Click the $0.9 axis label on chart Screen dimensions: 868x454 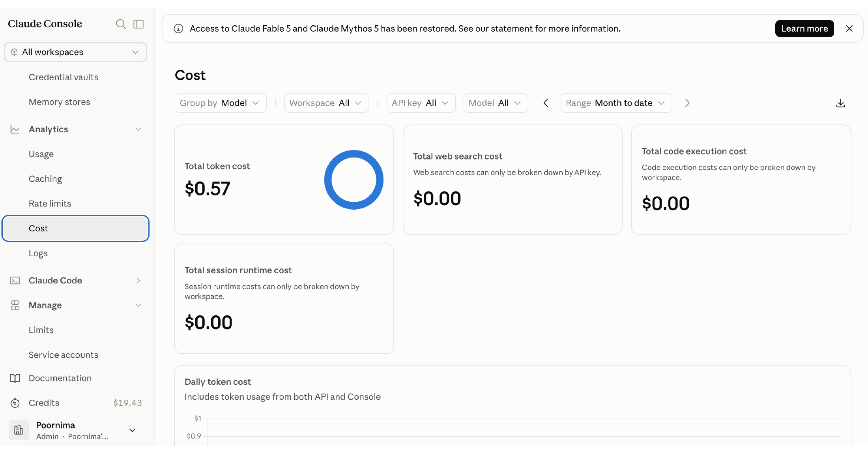tap(194, 436)
